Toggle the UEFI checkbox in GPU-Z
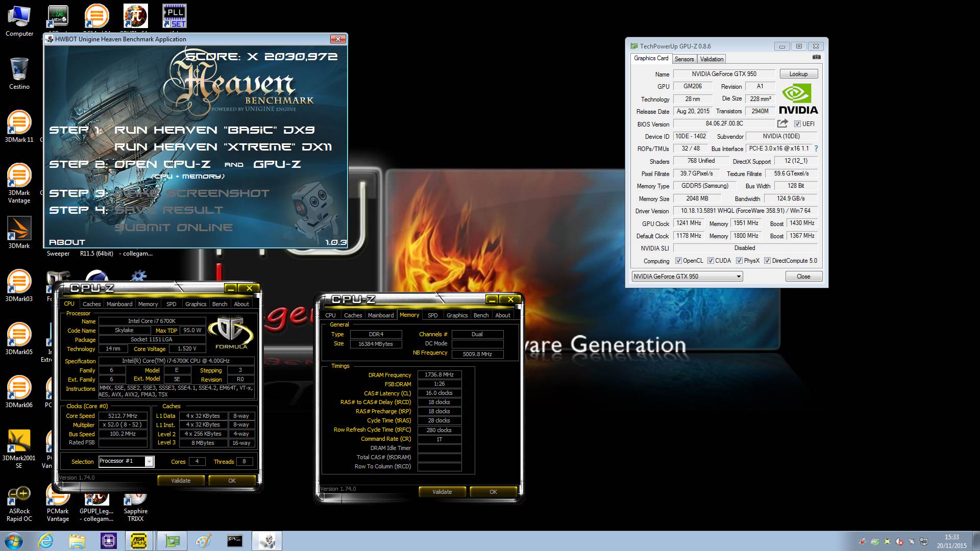 click(797, 124)
